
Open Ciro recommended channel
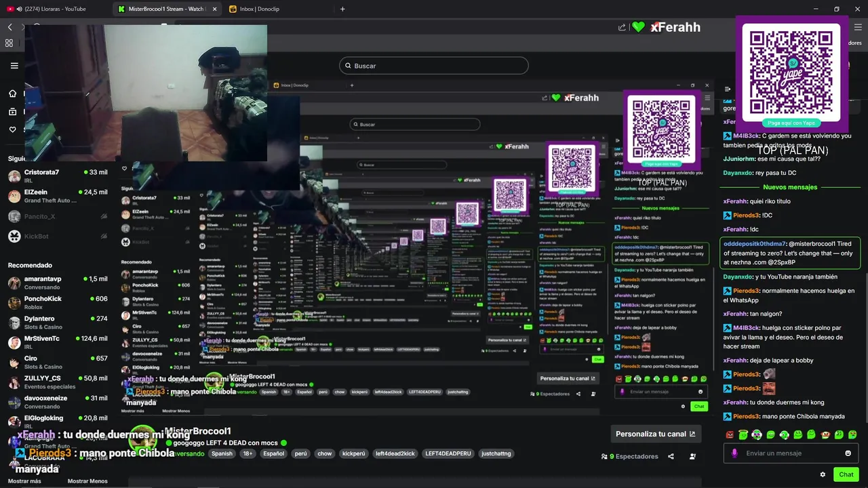pos(58,362)
